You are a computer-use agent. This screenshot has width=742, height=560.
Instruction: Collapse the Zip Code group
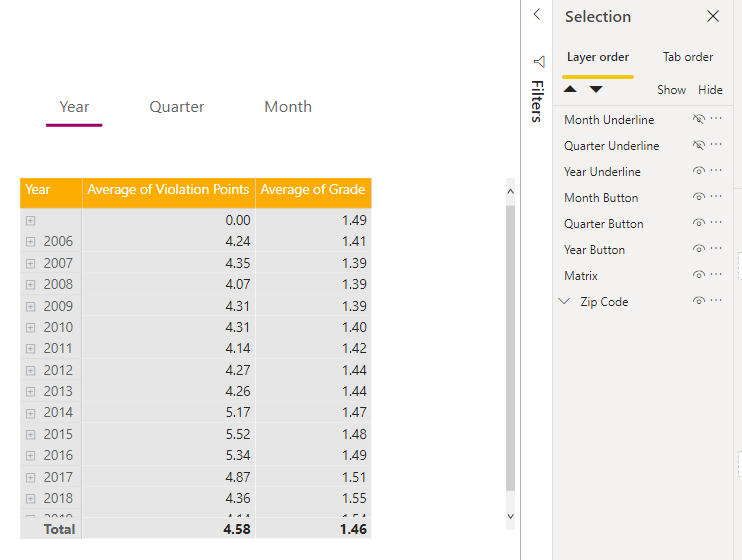[565, 301]
